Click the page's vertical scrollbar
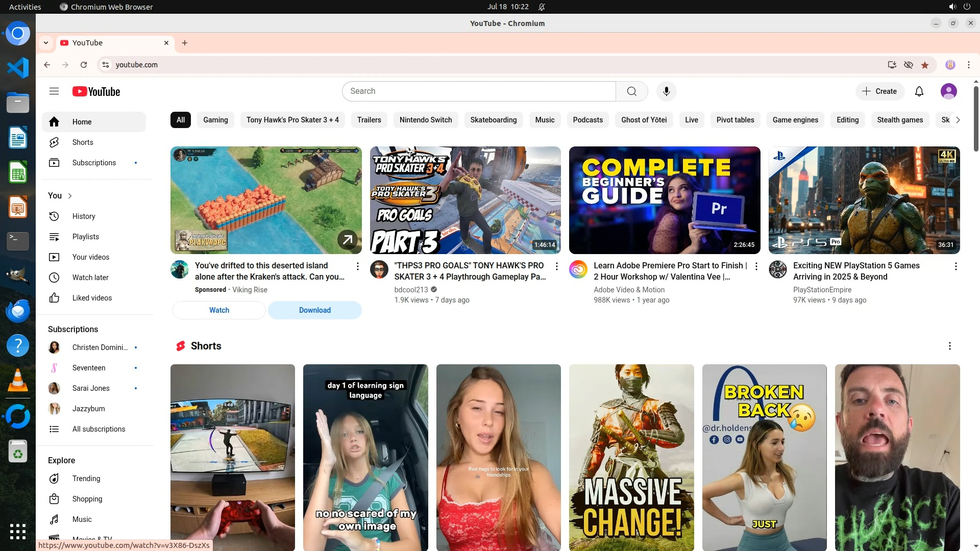Image resolution: width=980 pixels, height=551 pixels. point(976,117)
